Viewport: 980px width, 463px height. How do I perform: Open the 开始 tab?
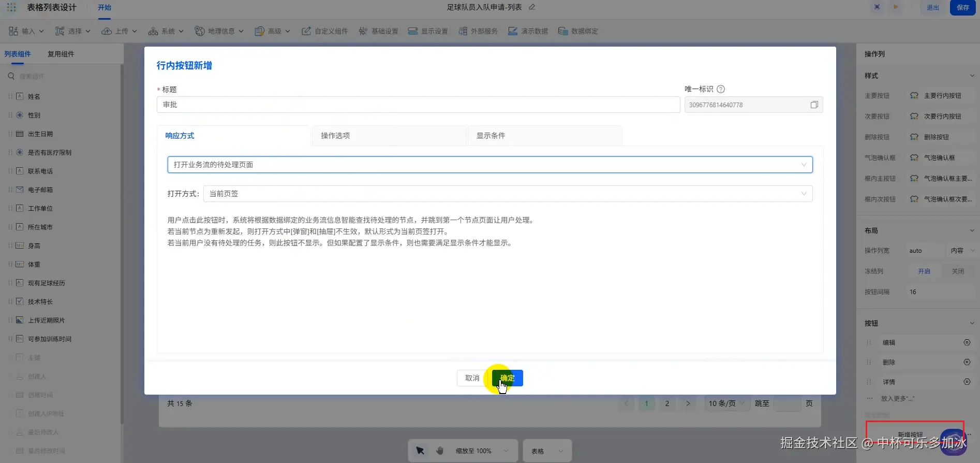point(105,7)
